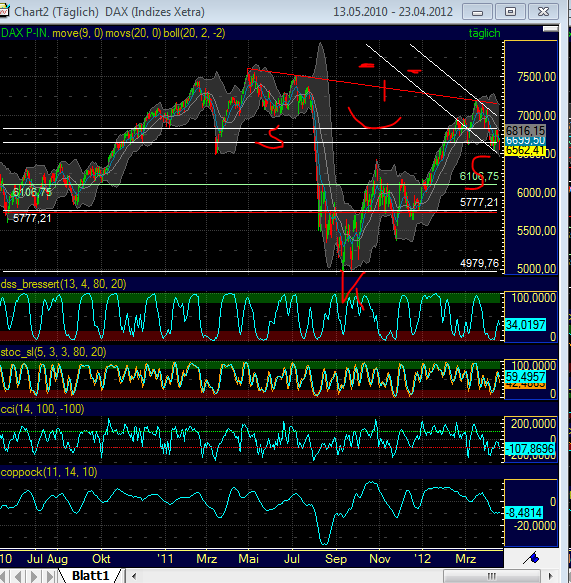Click the 5000,00 price axis label

[x=536, y=269]
